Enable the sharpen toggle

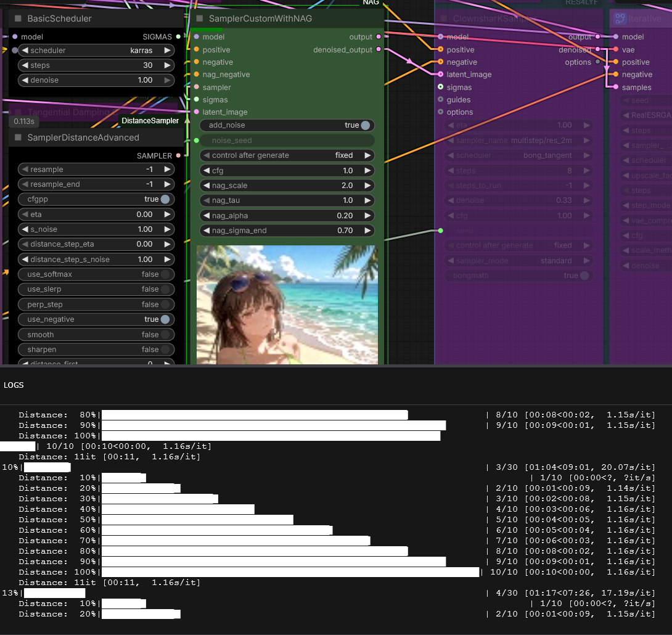(x=165, y=350)
